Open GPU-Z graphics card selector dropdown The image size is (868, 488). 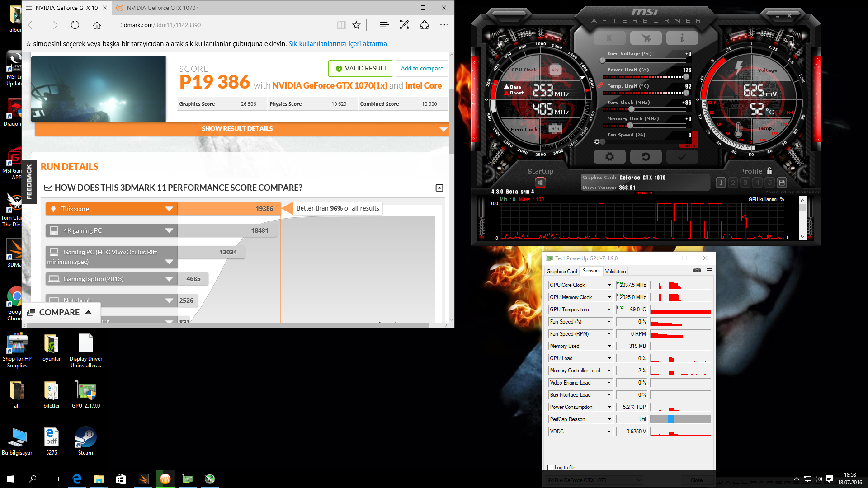594,480
